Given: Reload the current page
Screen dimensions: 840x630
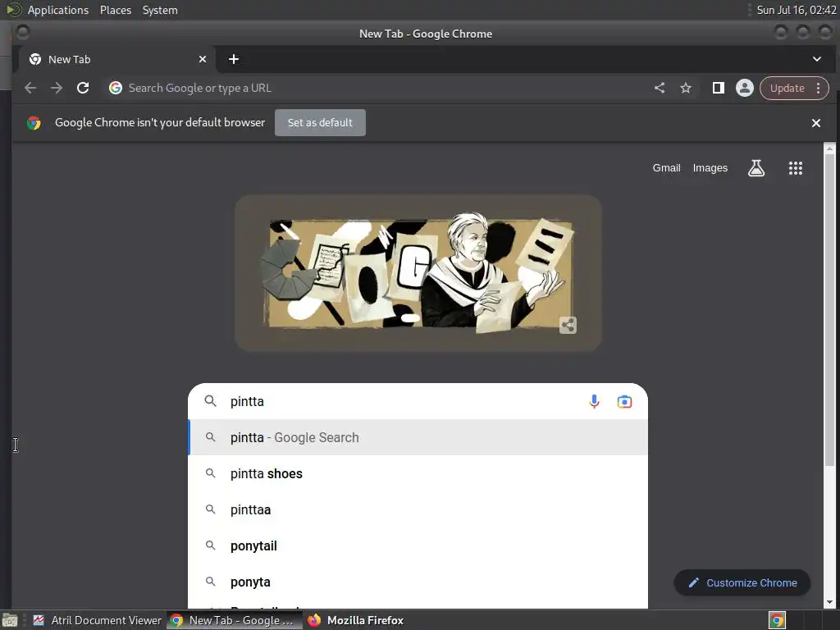Looking at the screenshot, I should pyautogui.click(x=83, y=88).
